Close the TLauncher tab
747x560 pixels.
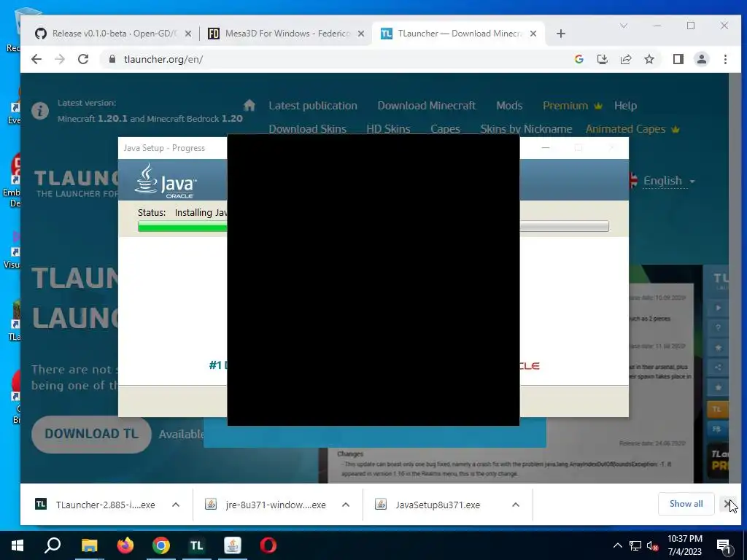[533, 34]
